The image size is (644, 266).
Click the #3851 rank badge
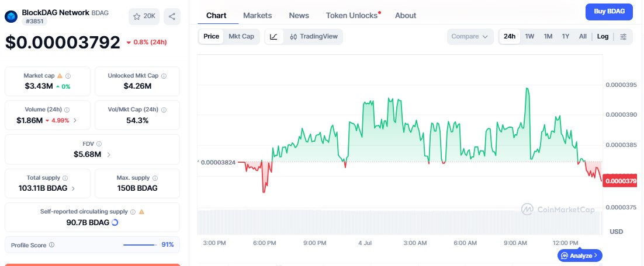[x=34, y=22]
